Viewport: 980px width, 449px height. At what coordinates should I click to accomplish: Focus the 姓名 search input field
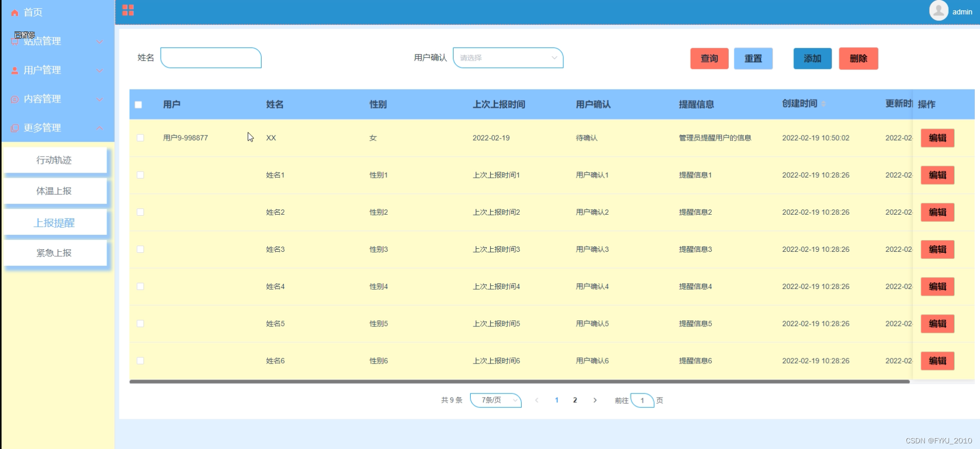click(x=211, y=58)
